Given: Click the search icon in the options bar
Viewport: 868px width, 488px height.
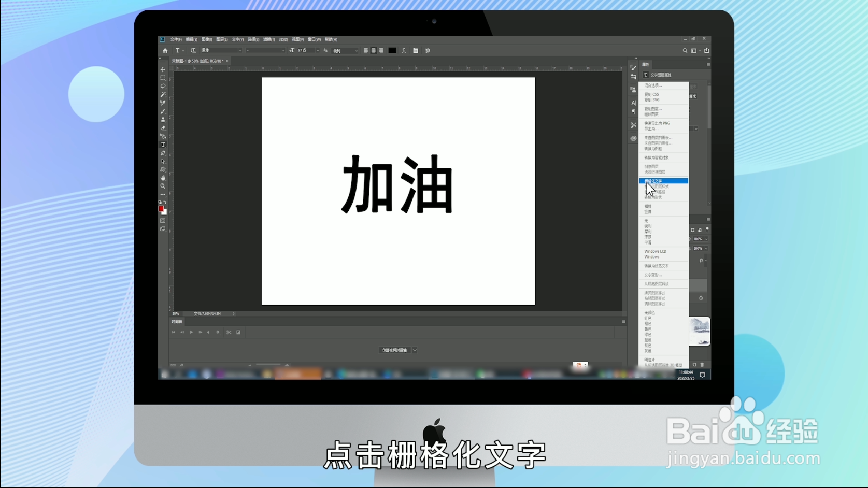Looking at the screenshot, I should point(684,51).
